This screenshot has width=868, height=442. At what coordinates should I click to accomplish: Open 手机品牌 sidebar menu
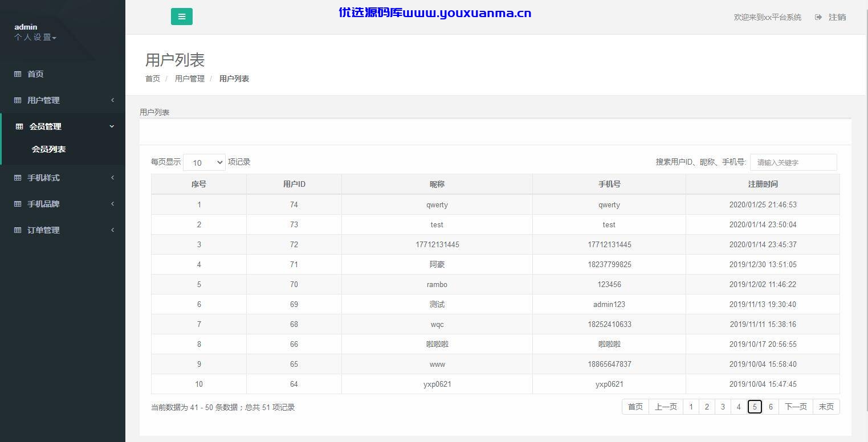tap(43, 204)
